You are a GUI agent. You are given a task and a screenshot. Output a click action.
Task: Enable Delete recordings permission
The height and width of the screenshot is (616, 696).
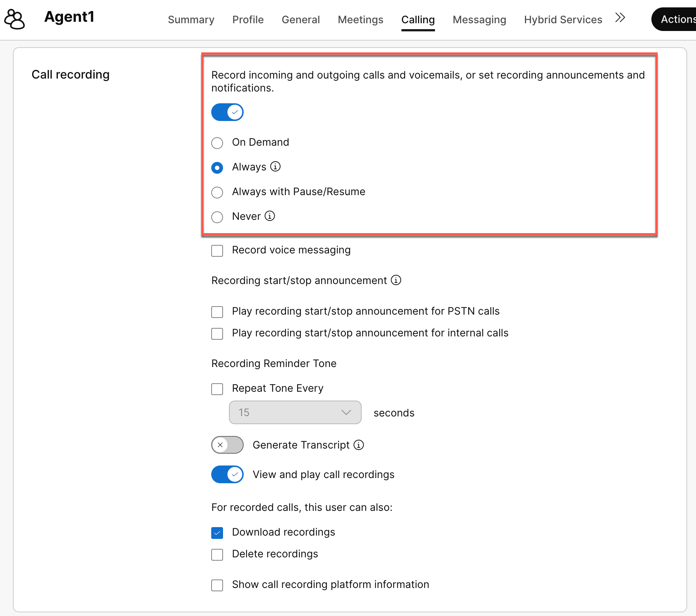click(x=217, y=554)
